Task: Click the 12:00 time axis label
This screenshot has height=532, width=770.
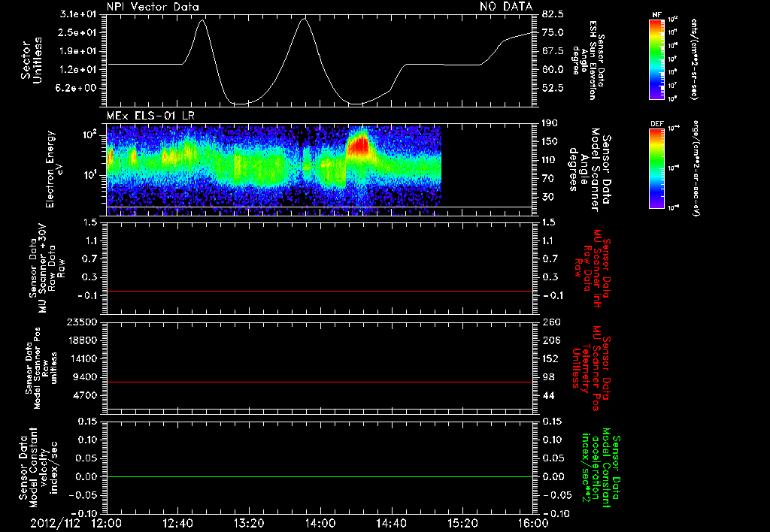Action: coord(107,524)
